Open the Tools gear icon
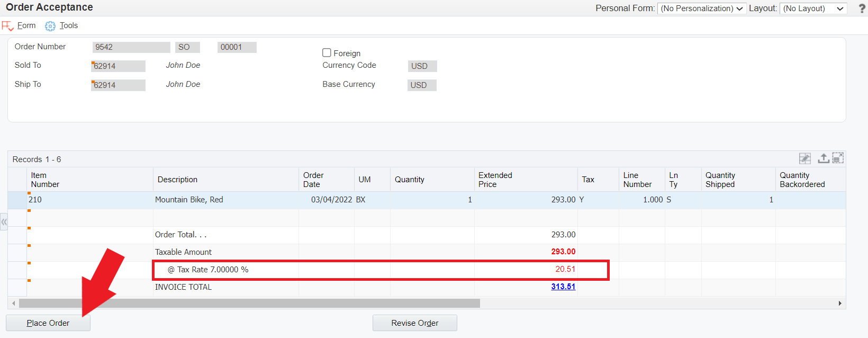The image size is (868, 338). click(x=50, y=26)
